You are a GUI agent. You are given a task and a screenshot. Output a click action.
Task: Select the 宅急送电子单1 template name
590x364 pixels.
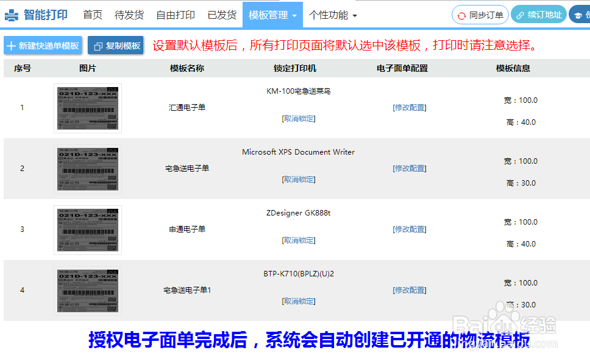point(187,290)
